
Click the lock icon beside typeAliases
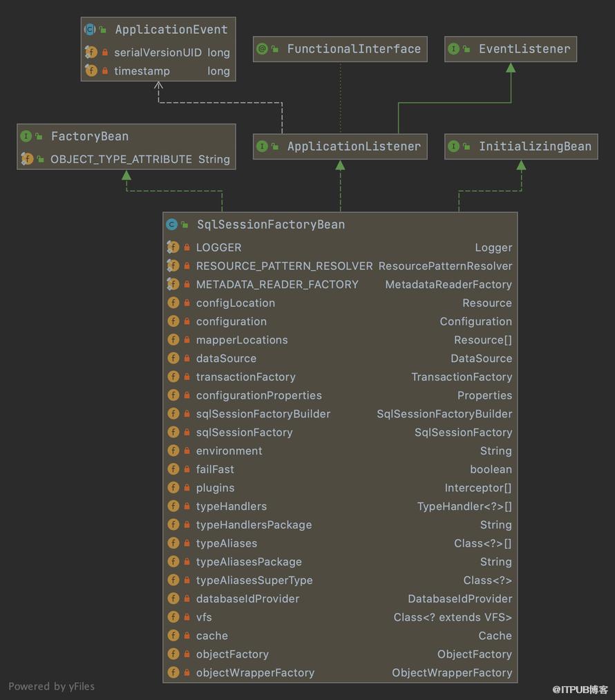click(187, 543)
